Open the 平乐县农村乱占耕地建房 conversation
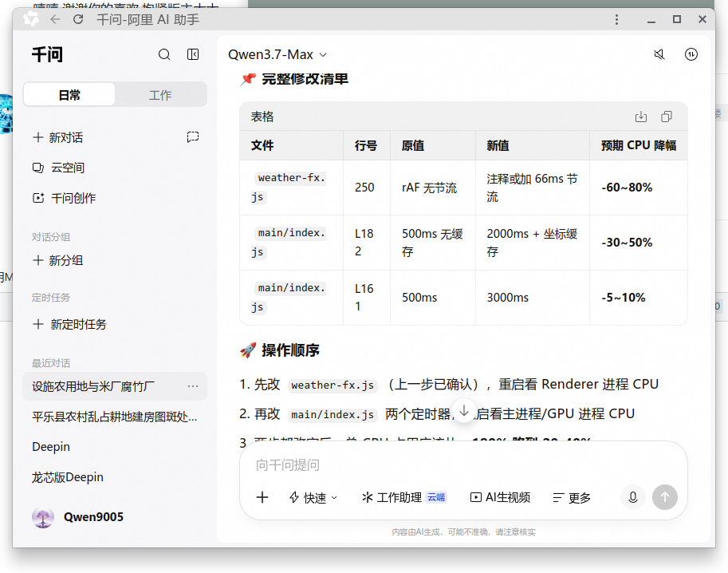Image resolution: width=728 pixels, height=573 pixels. (x=115, y=417)
